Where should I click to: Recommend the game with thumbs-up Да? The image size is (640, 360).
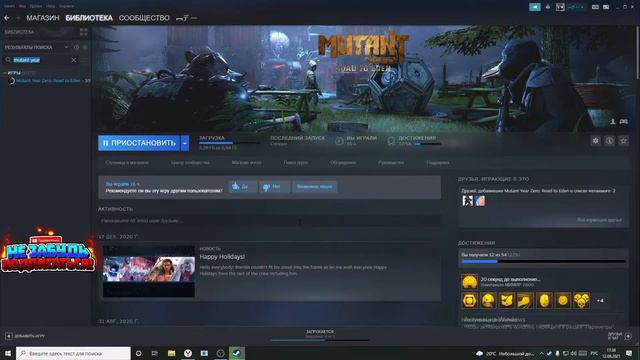coord(242,187)
